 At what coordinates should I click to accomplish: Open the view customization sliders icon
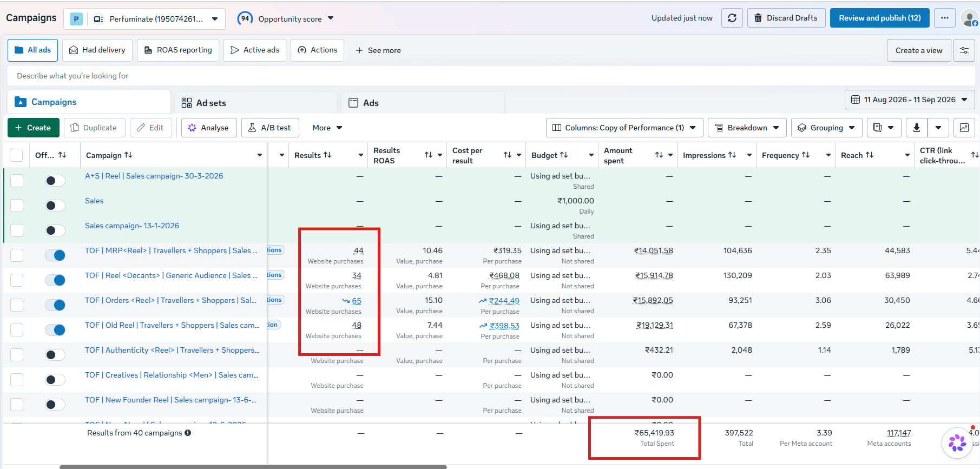click(964, 50)
